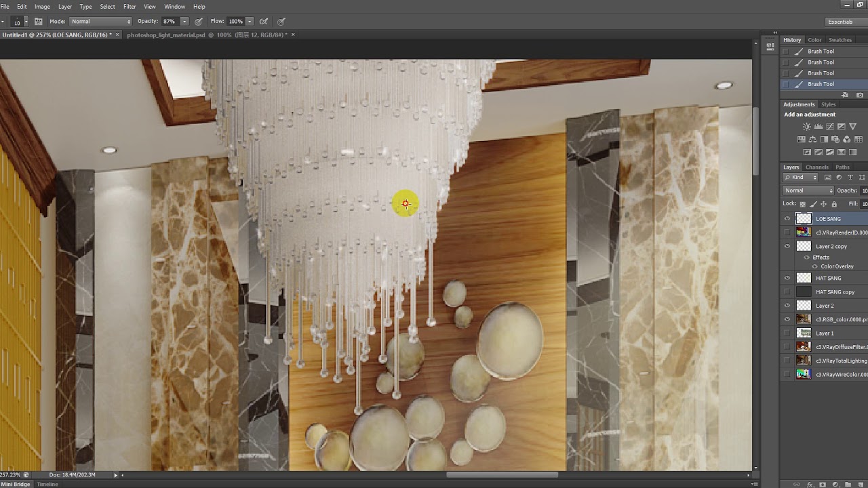Open Mini Bridge panel tab
This screenshot has height=488, width=868.
click(x=15, y=484)
